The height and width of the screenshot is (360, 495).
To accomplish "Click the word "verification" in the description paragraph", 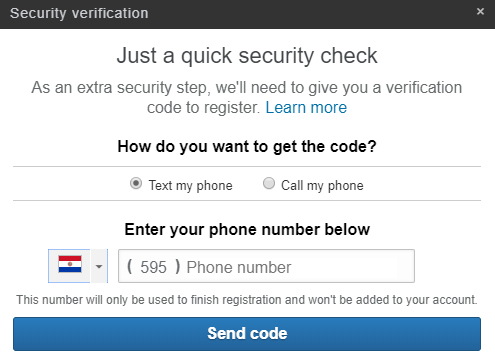I will [x=424, y=88].
